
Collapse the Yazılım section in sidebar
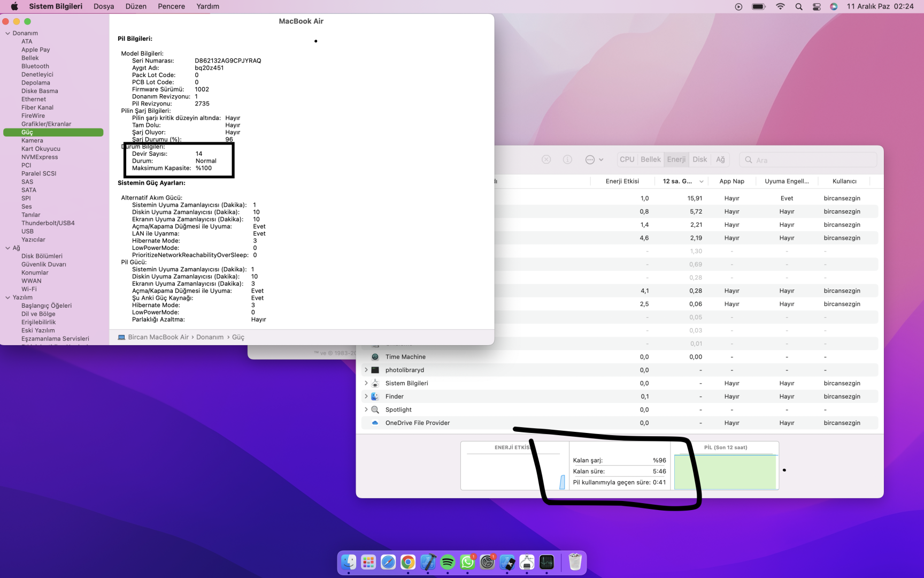7,298
